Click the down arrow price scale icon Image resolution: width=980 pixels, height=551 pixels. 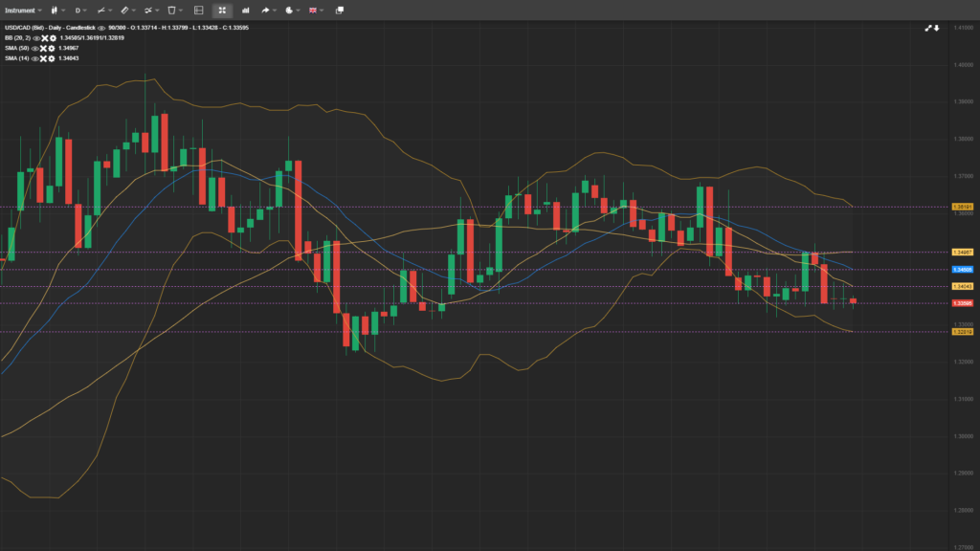[936, 28]
